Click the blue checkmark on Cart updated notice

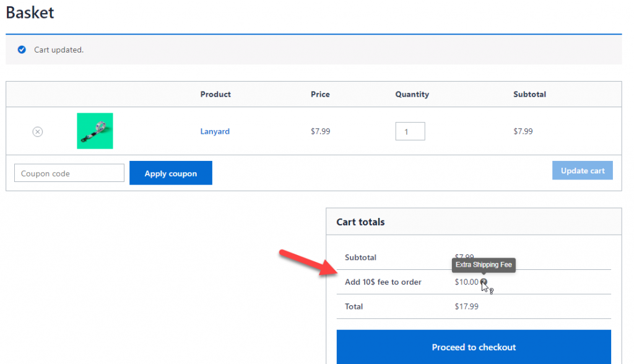22,50
